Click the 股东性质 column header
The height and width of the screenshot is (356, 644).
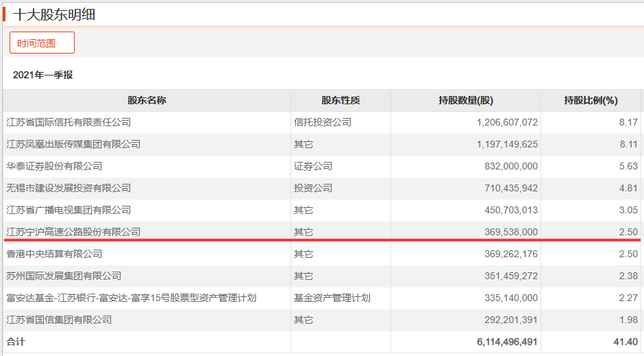coord(340,100)
